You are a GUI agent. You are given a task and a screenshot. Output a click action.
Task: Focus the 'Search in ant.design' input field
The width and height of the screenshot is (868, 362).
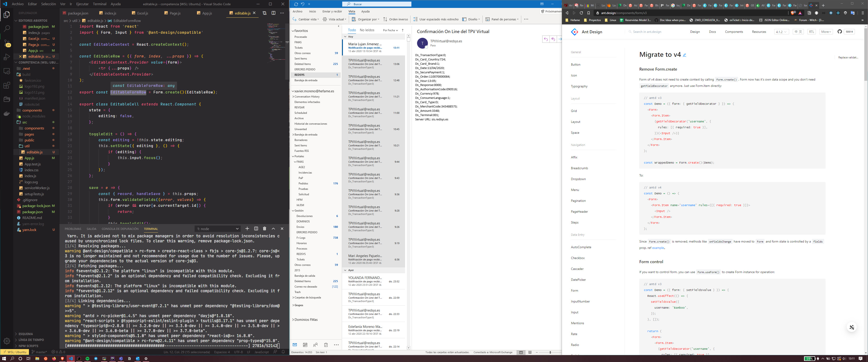pos(647,32)
